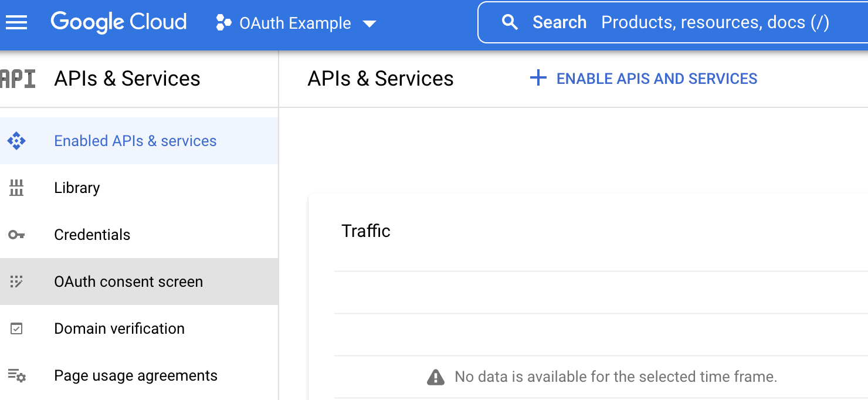Click the warning icon beside the no-data message
868x400 pixels.
tap(435, 377)
